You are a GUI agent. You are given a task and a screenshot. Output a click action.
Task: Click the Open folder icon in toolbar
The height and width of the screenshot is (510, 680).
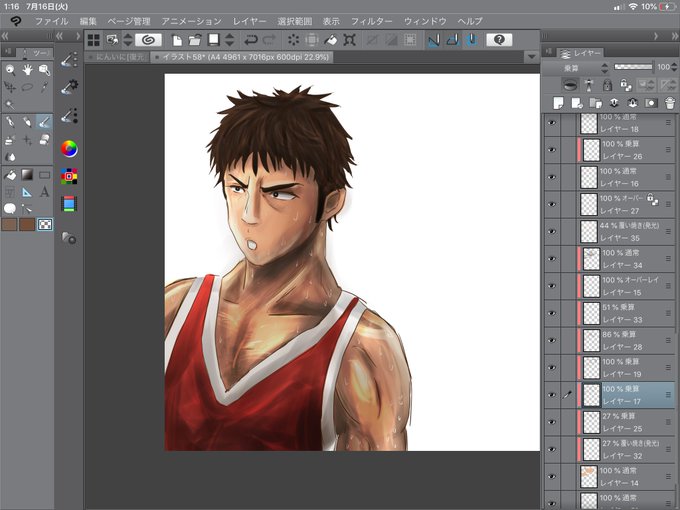tap(195, 40)
